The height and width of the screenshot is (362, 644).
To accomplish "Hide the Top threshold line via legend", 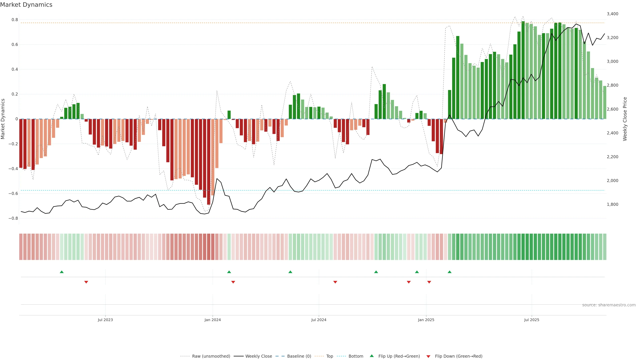I will click(330, 356).
